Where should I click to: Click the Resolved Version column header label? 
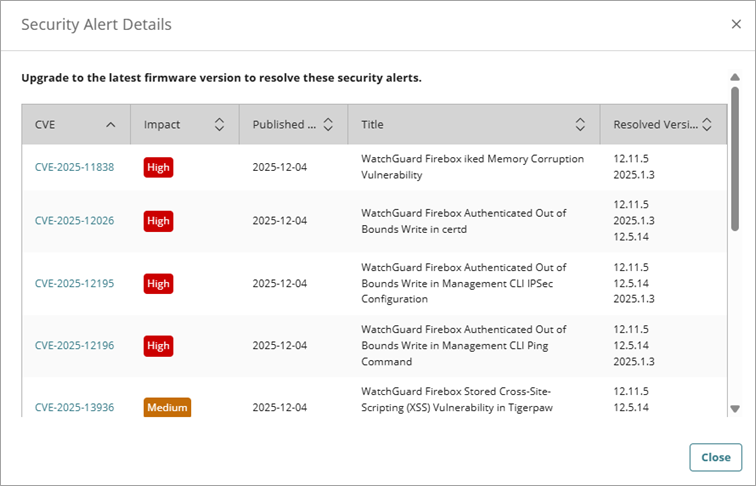point(655,124)
